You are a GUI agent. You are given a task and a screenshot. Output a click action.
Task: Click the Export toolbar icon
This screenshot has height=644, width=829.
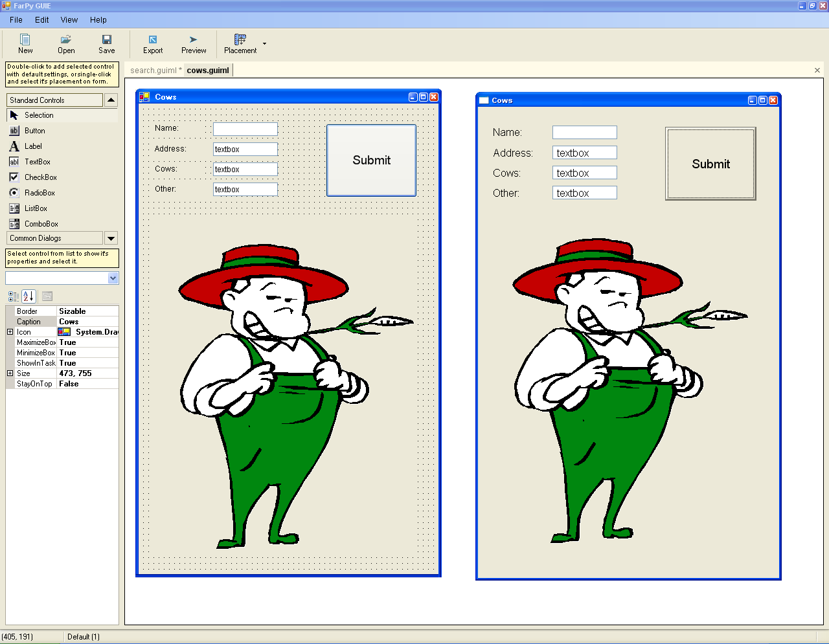[x=153, y=40]
